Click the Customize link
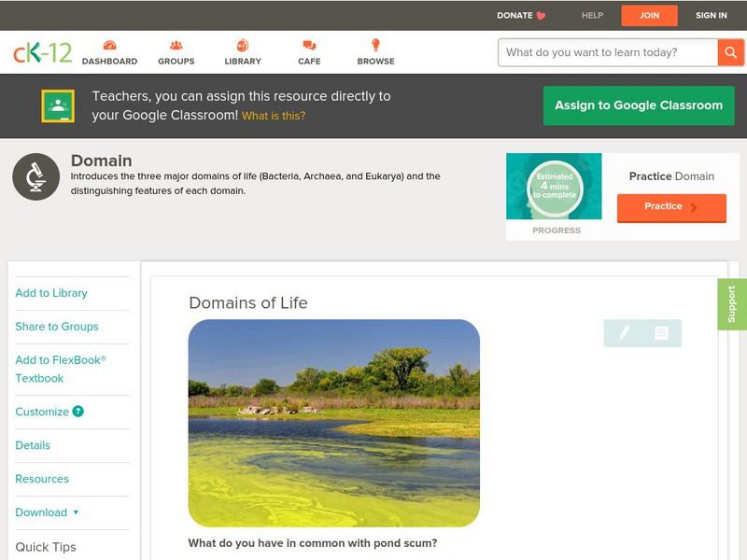The width and height of the screenshot is (747, 560). tap(42, 412)
